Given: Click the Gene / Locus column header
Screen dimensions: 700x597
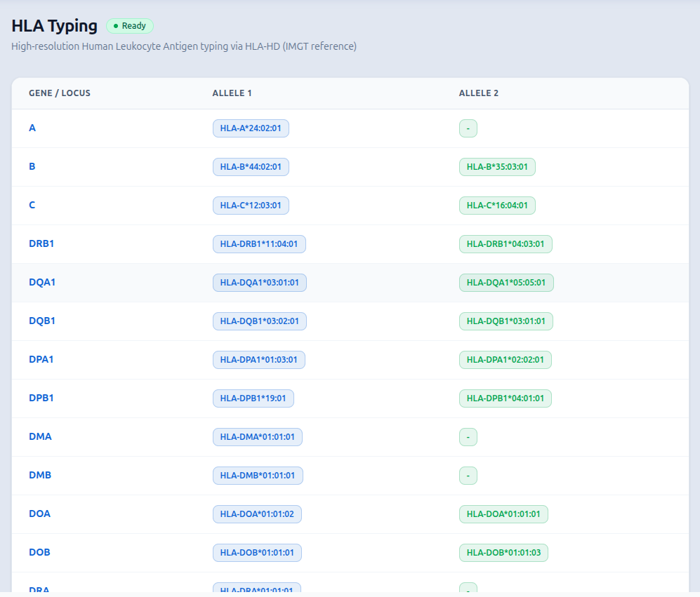Looking at the screenshot, I should point(60,93).
